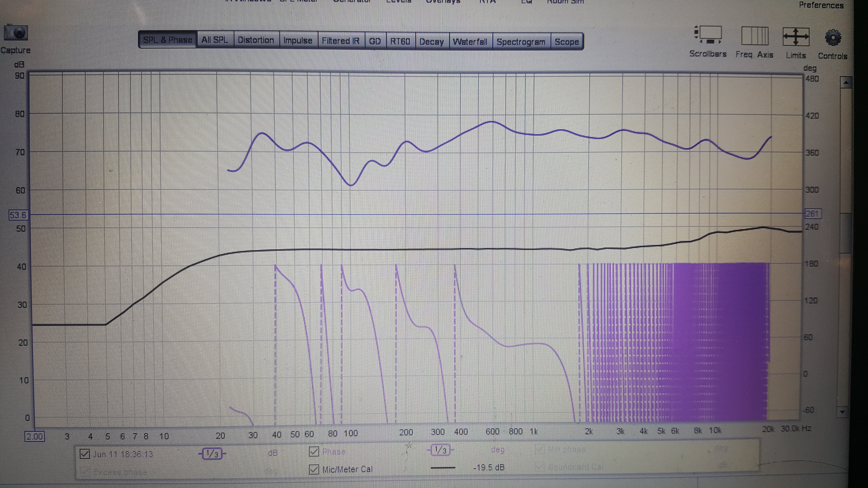
Task: Open the All SPL tab
Action: [x=215, y=40]
